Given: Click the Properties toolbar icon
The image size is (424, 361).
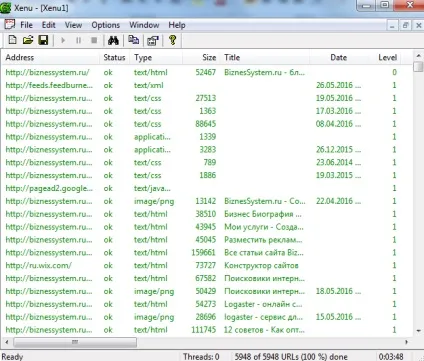Looking at the screenshot, I should (153, 40).
